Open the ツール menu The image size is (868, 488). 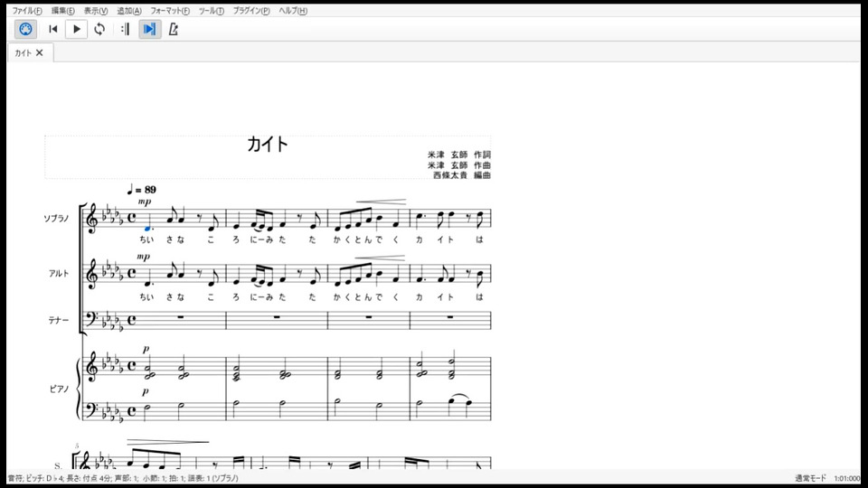pos(212,11)
